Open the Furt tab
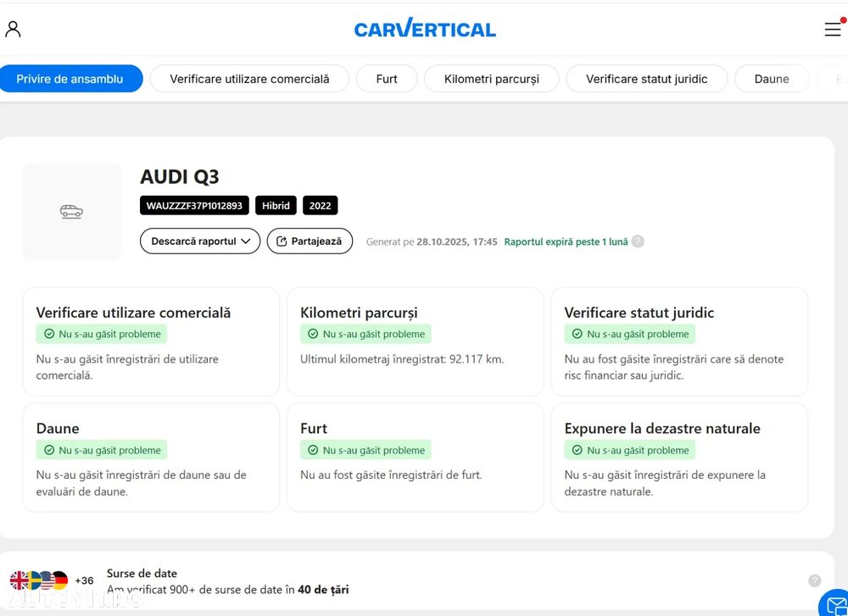This screenshot has height=616, width=848. (x=387, y=79)
